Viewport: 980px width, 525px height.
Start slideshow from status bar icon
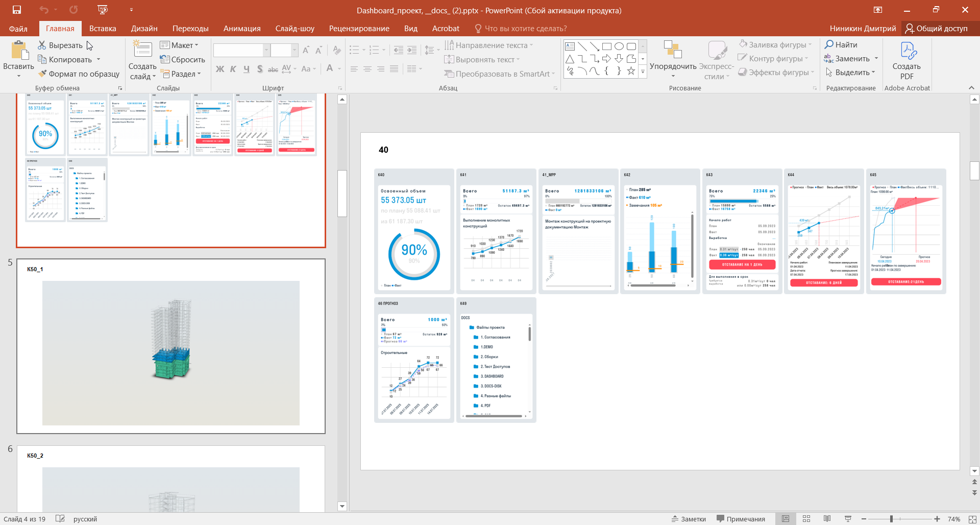(848, 519)
